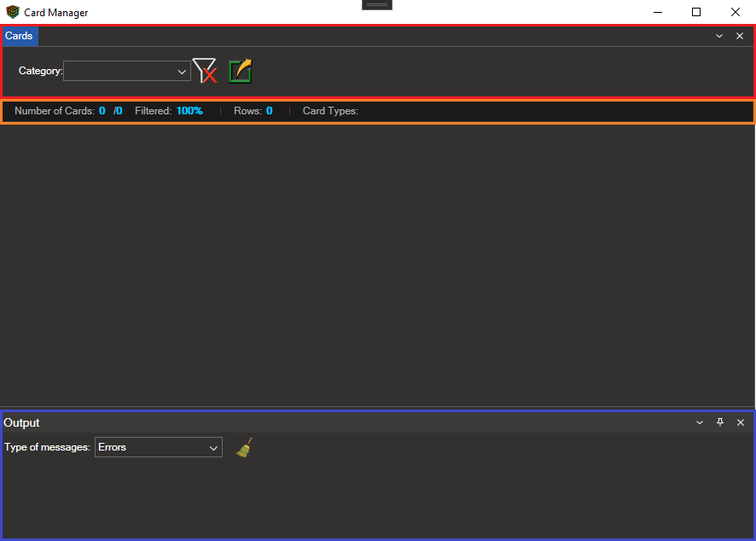Minimize the Card Manager window
Screen dimensions: 756x541
click(x=658, y=12)
